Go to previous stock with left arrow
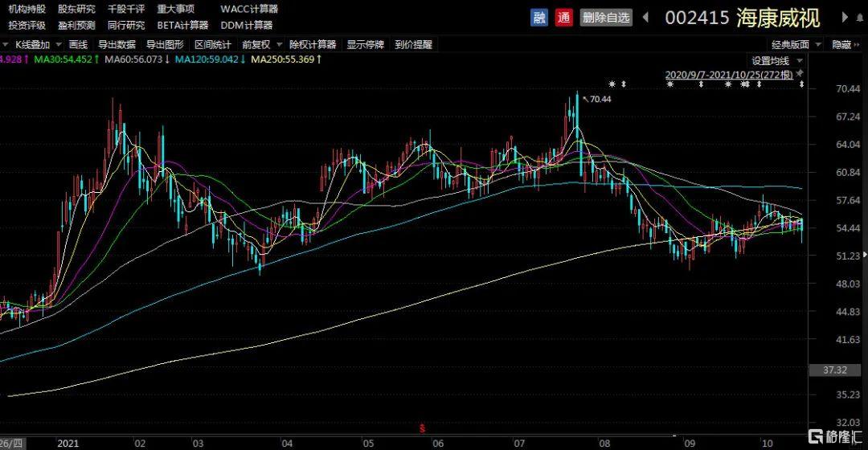868x450 pixels. 645,17
